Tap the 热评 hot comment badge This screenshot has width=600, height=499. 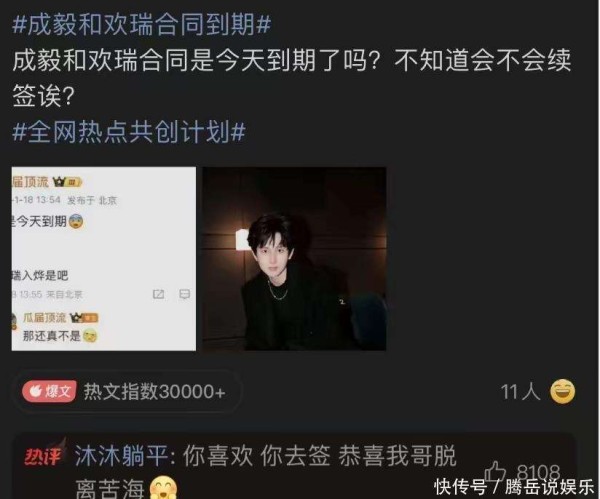click(44, 455)
